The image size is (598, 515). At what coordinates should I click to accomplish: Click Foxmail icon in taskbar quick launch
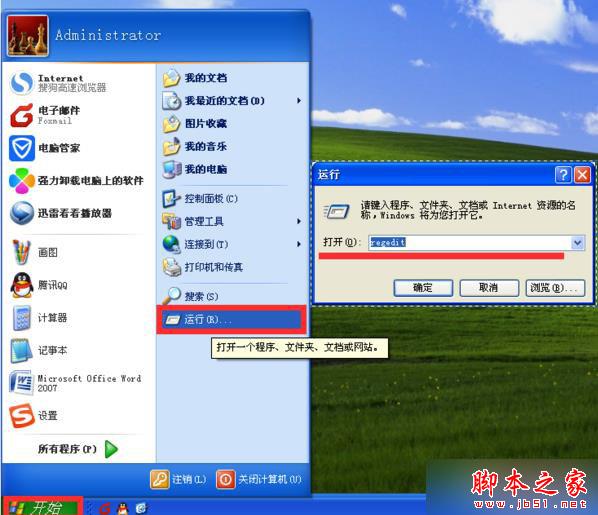(105, 508)
